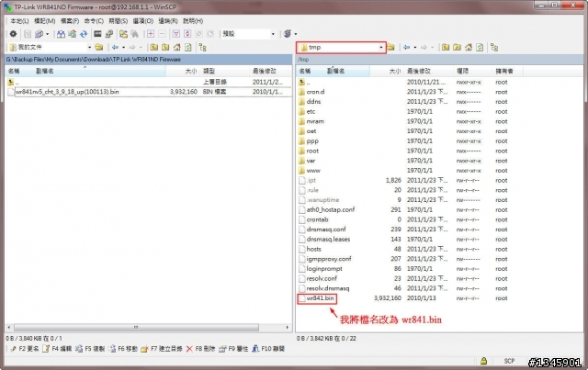Open the 檔案(F) menu

point(70,21)
